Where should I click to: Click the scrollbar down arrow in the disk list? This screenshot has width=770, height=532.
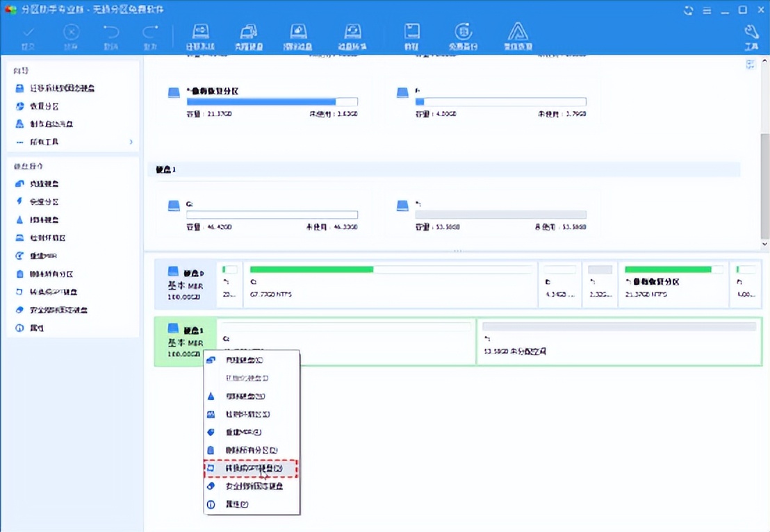click(x=765, y=244)
